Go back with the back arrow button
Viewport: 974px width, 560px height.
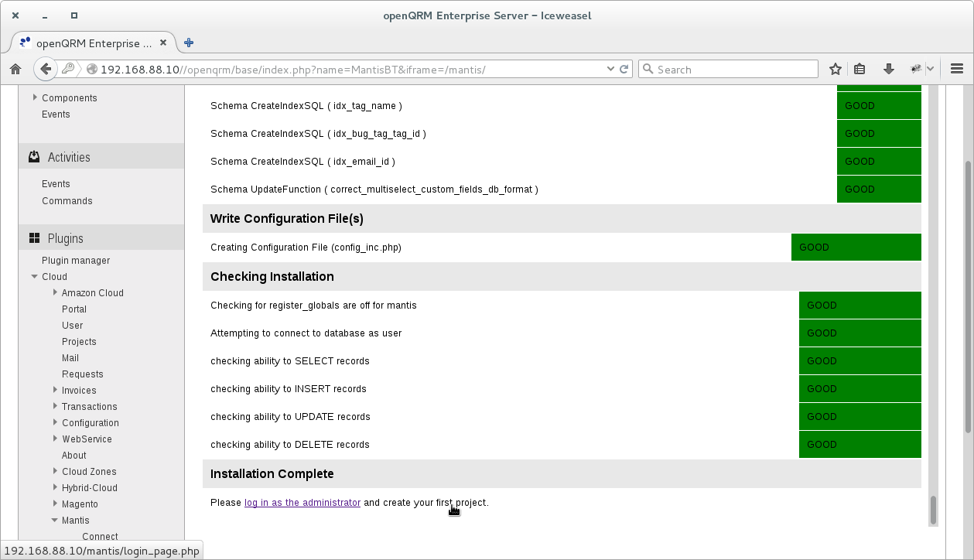46,69
